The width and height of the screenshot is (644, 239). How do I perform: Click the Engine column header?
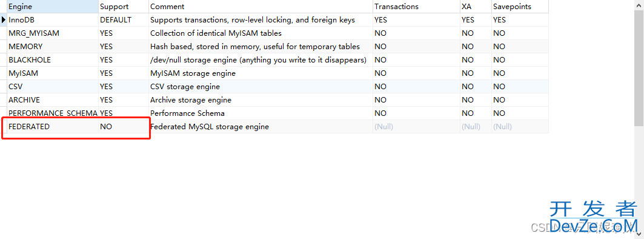pyautogui.click(x=53, y=6)
